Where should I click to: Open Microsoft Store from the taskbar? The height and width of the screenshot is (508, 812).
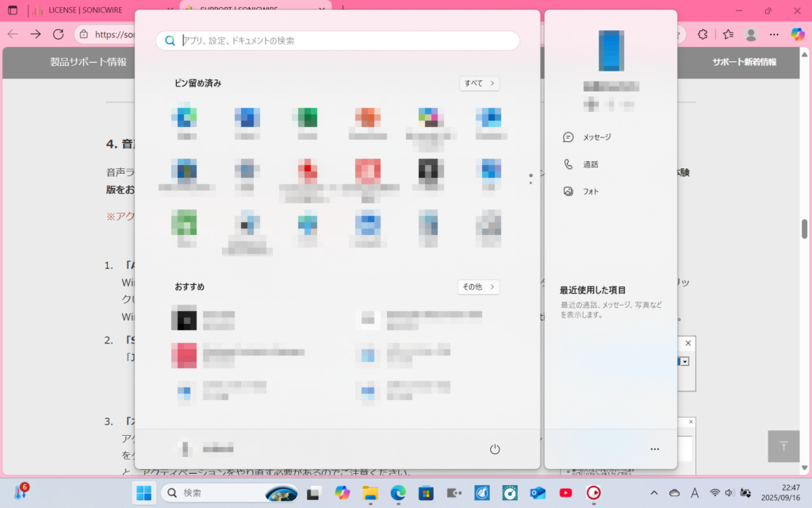(426, 493)
